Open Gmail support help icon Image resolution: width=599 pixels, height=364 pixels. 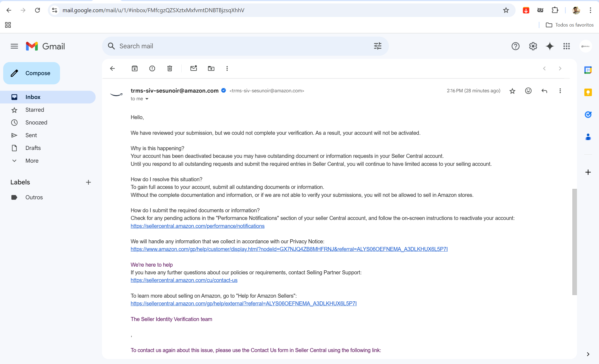(516, 46)
